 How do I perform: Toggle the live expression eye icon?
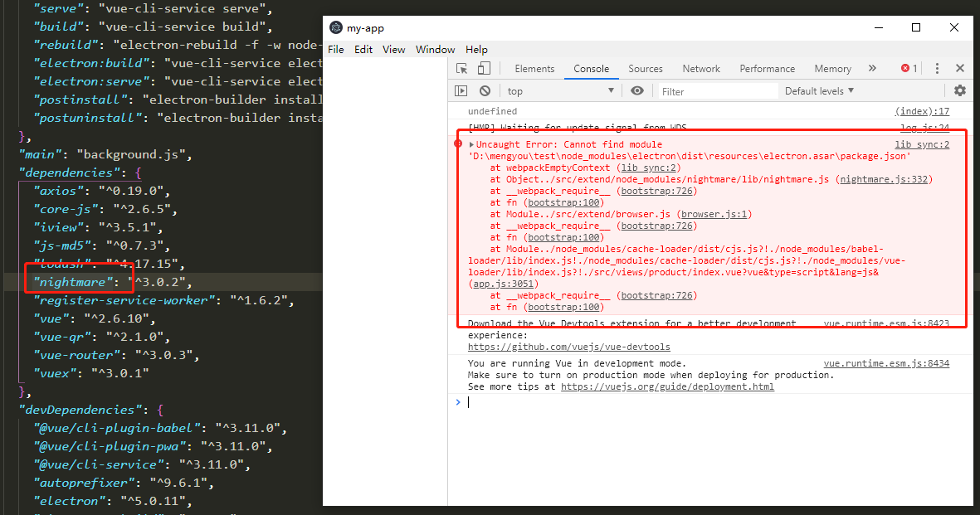pyautogui.click(x=636, y=91)
